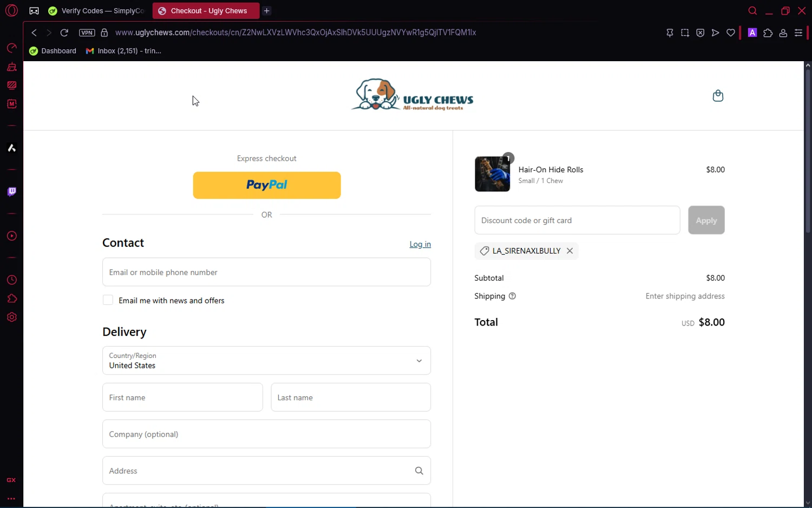View site security lock info
This screenshot has width=812, height=508.
tap(104, 32)
